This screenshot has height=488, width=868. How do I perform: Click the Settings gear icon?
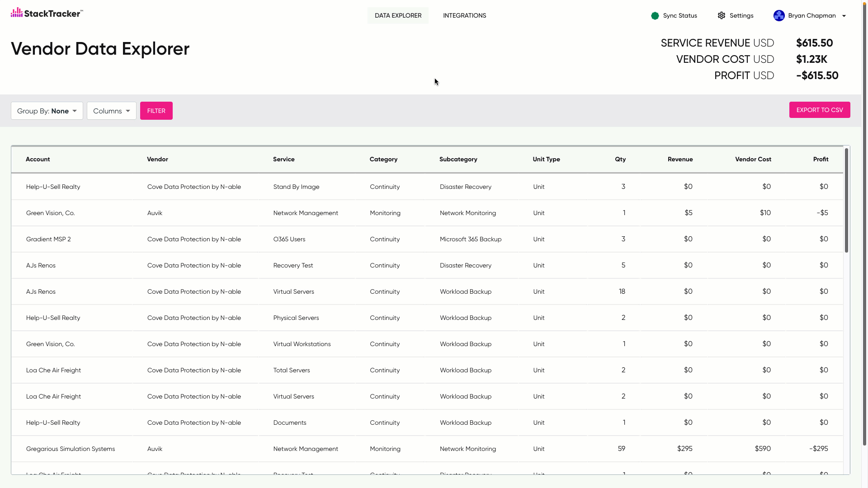pyautogui.click(x=722, y=15)
